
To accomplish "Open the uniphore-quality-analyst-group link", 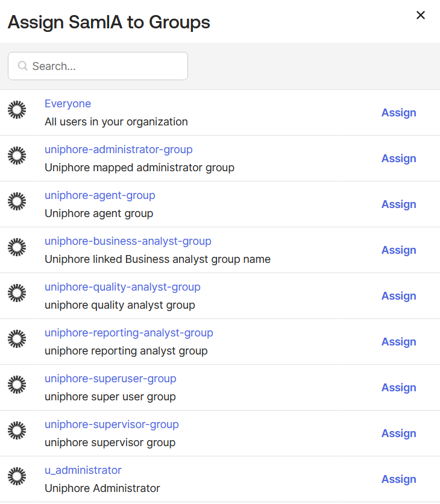I will click(x=122, y=287).
